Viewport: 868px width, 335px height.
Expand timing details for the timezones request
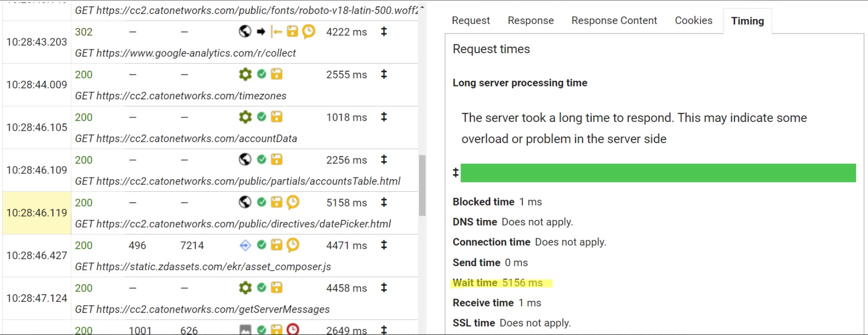point(384,74)
